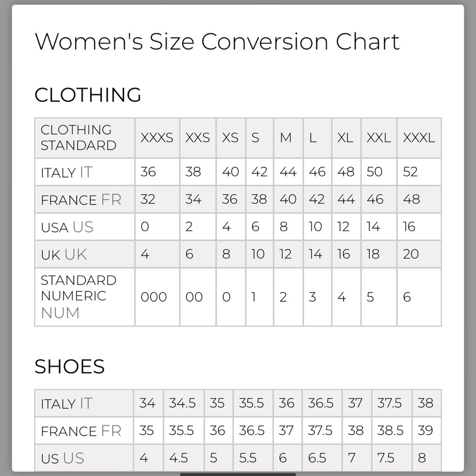Click the 000 standard numeric cell
Viewport: 476px width, 476px height.
[x=157, y=297]
